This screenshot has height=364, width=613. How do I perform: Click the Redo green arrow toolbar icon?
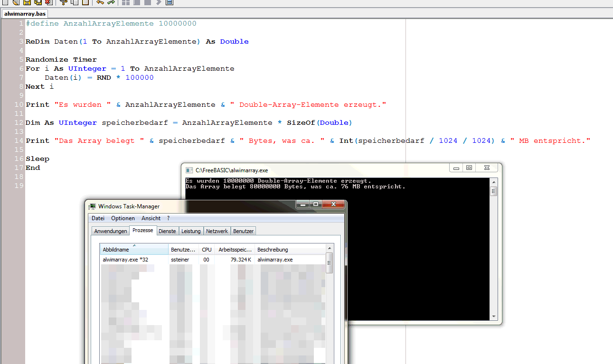point(111,2)
